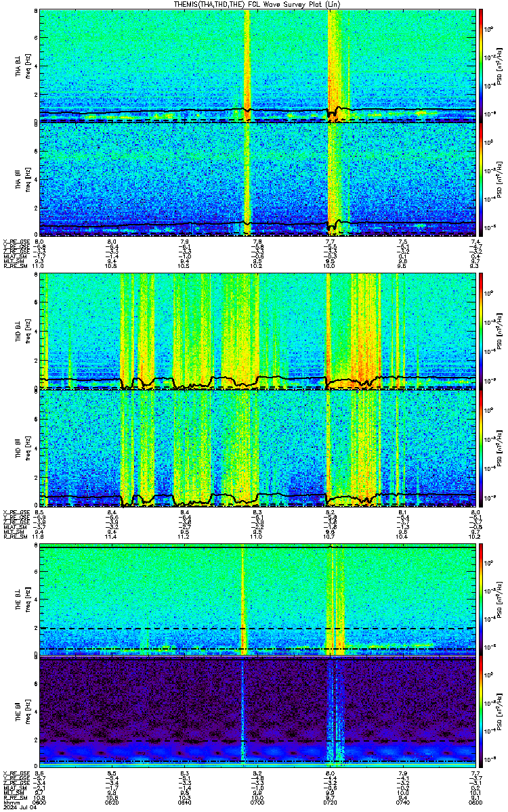
Task: Click the 0700 time tick label
Action: point(257,801)
